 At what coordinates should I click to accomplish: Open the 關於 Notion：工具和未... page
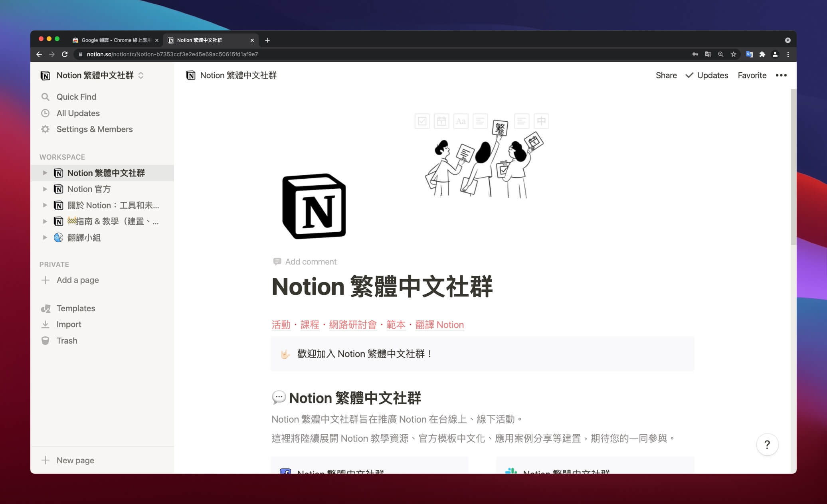[x=102, y=206]
